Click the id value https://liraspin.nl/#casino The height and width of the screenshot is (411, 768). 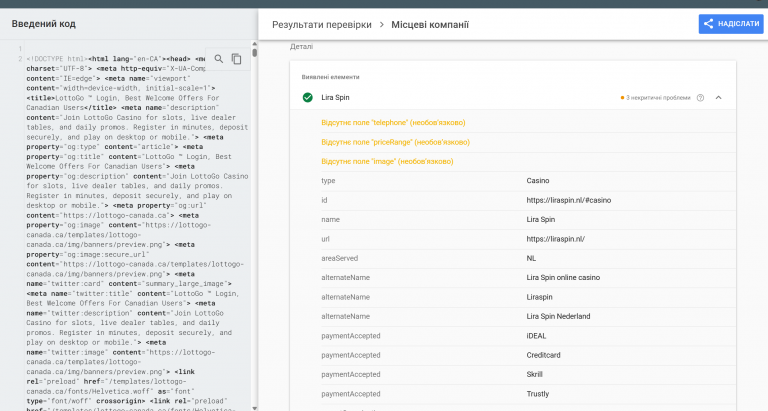click(x=567, y=200)
